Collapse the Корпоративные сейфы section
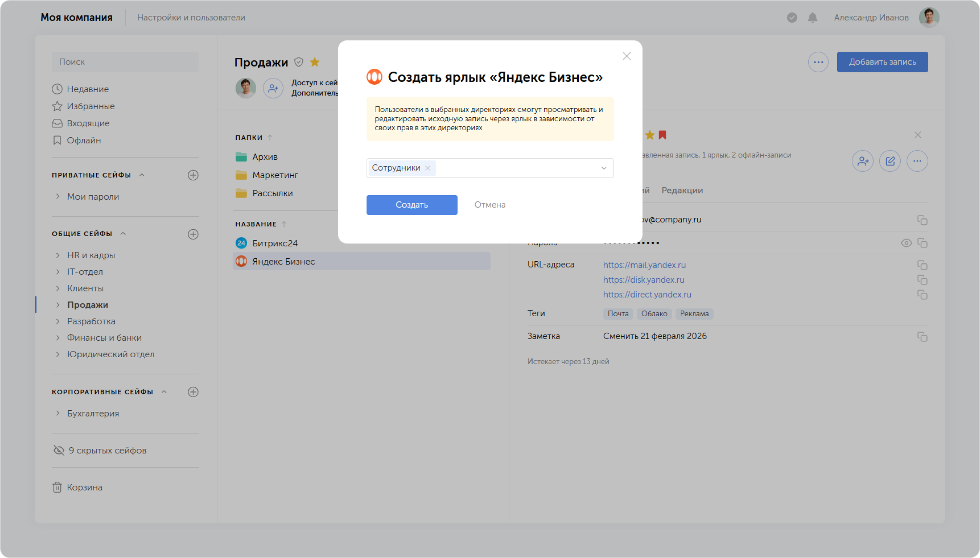This screenshot has width=980, height=558. point(164,392)
